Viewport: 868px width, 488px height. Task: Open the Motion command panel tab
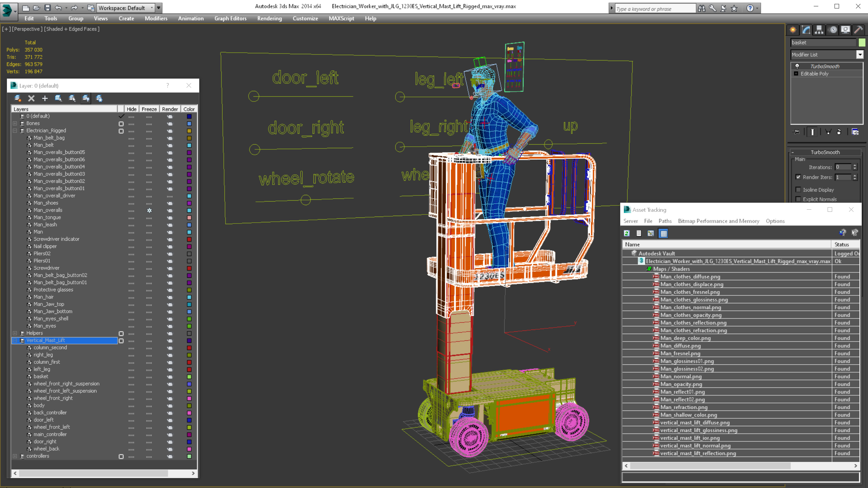(x=833, y=30)
